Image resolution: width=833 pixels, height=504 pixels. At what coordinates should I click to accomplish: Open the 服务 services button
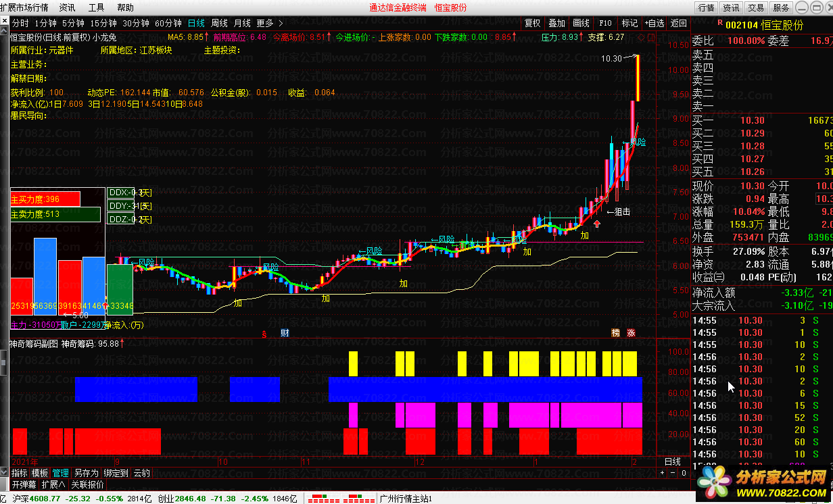[x=781, y=7]
